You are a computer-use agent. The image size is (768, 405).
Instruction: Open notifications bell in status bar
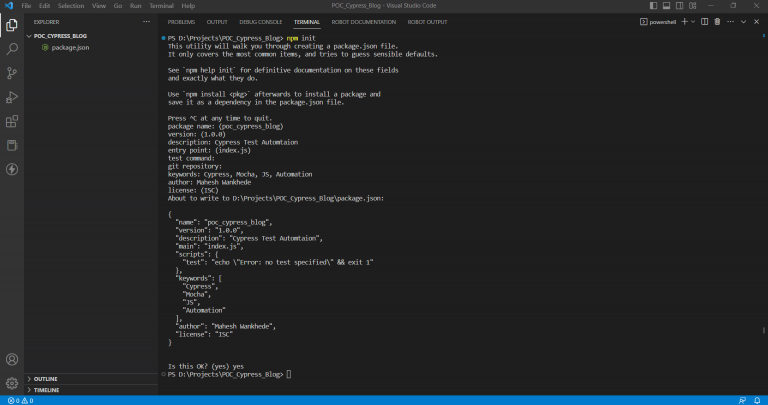click(757, 401)
